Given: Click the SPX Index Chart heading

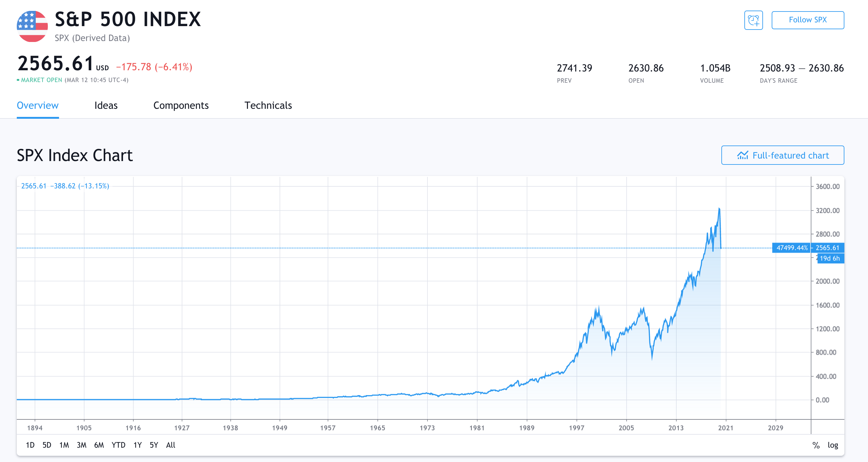Looking at the screenshot, I should point(75,155).
